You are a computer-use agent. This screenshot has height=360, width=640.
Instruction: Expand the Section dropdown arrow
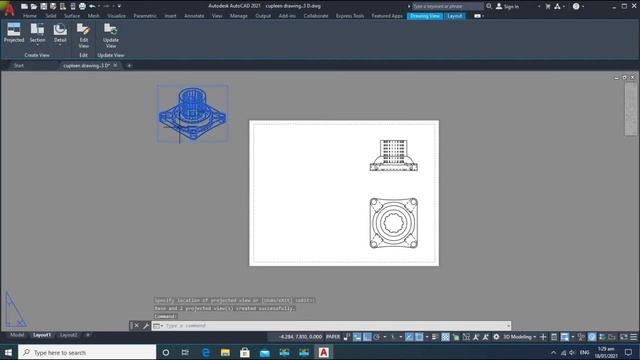coord(37,44)
